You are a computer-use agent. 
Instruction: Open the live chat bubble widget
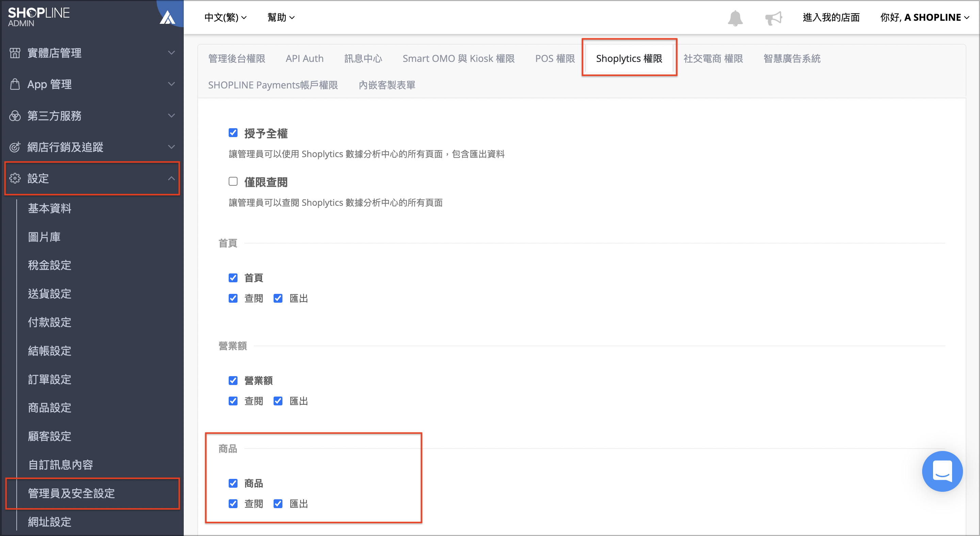[942, 471]
